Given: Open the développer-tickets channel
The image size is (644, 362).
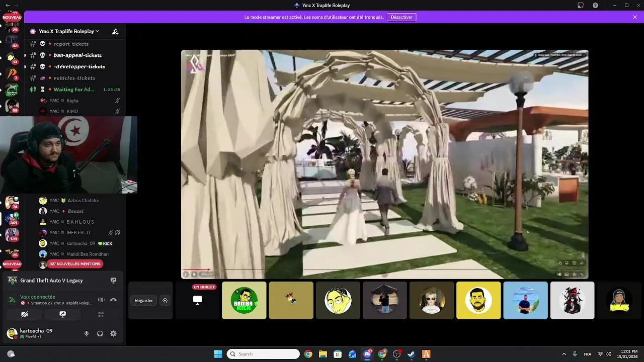Looking at the screenshot, I should click(x=75, y=66).
